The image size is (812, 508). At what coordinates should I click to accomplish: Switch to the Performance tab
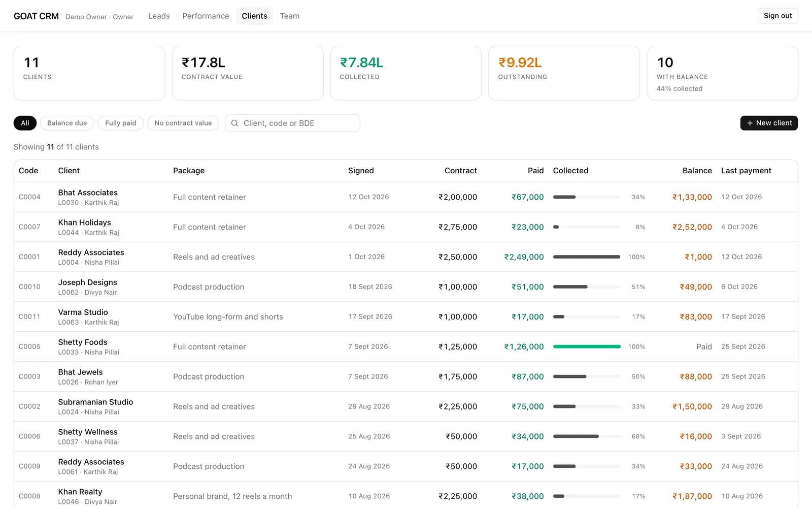click(206, 16)
